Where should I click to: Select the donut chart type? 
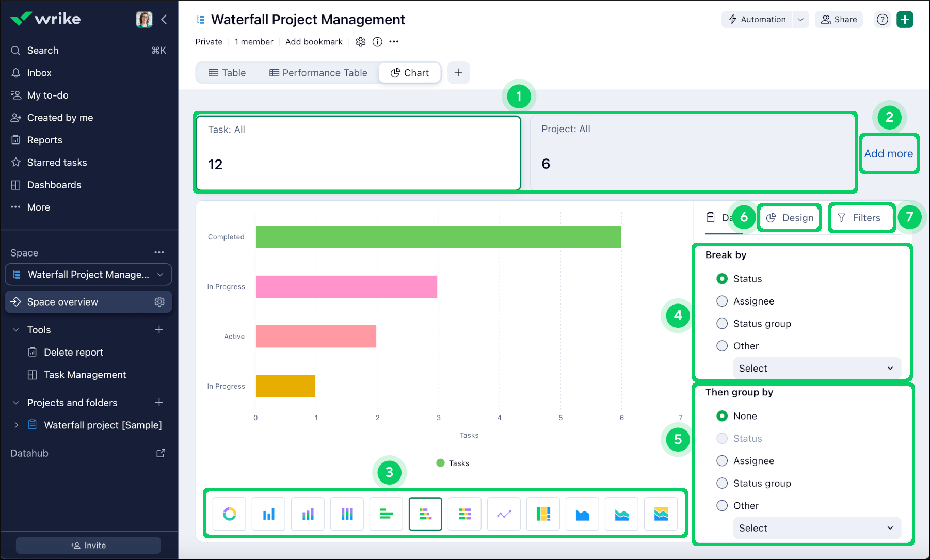(x=230, y=514)
